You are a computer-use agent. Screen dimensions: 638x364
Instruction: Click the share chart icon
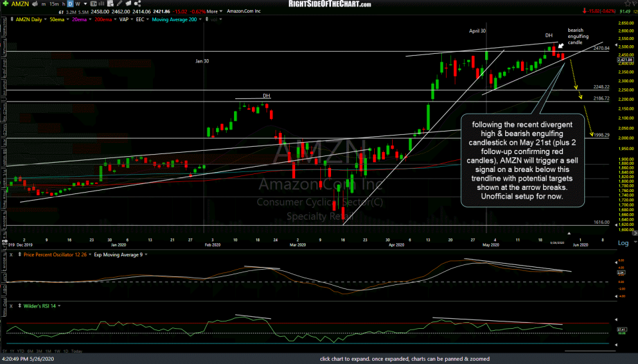(x=138, y=4)
